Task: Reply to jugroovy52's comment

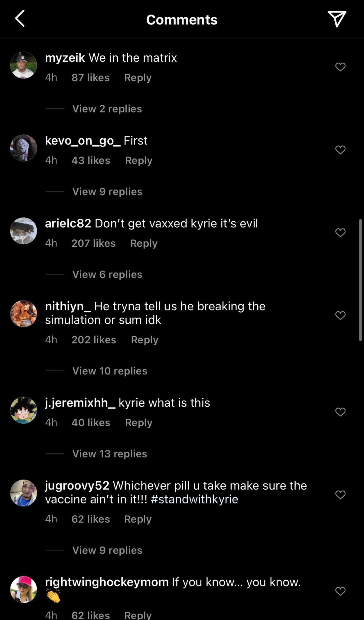Action: pyautogui.click(x=138, y=519)
